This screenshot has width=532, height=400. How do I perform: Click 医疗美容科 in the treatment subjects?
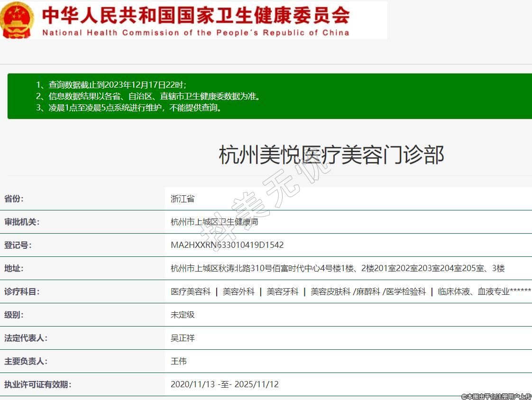click(x=191, y=291)
